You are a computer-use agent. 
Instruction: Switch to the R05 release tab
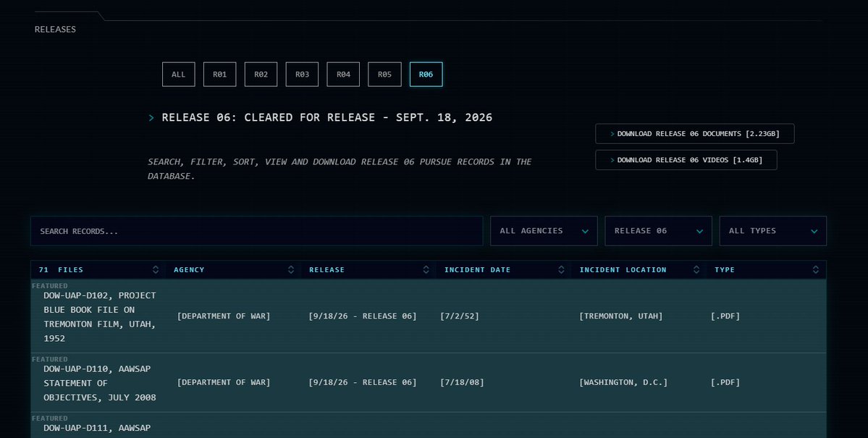click(x=384, y=74)
